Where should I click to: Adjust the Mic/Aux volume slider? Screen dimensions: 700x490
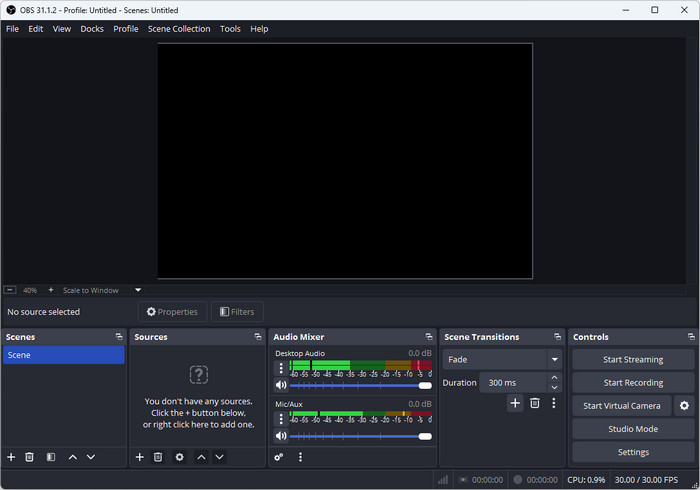click(360, 436)
